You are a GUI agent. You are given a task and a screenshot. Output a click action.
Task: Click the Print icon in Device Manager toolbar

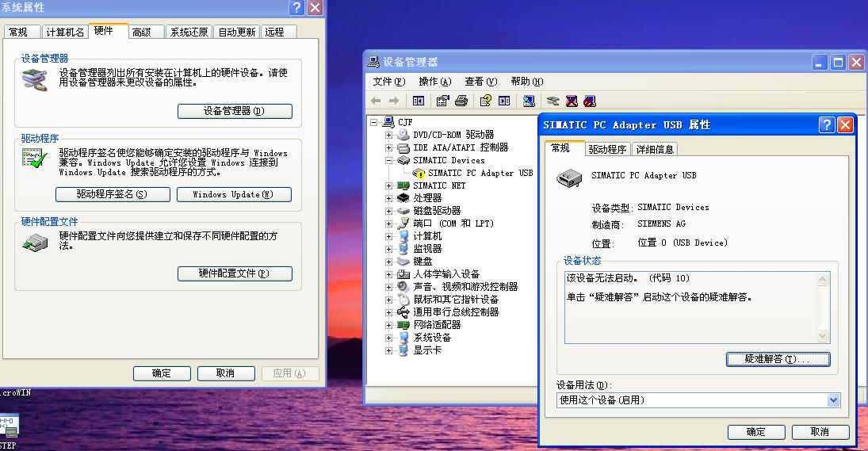point(461,101)
